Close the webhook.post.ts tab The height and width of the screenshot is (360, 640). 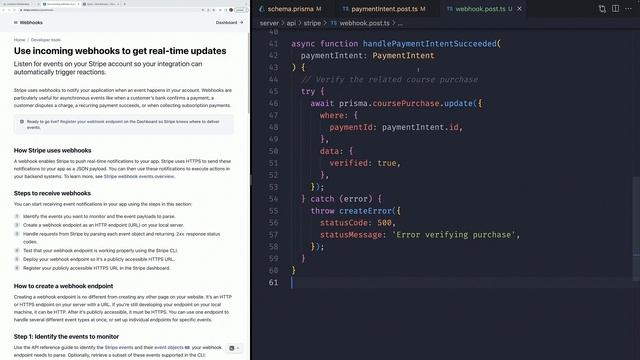tap(519, 9)
